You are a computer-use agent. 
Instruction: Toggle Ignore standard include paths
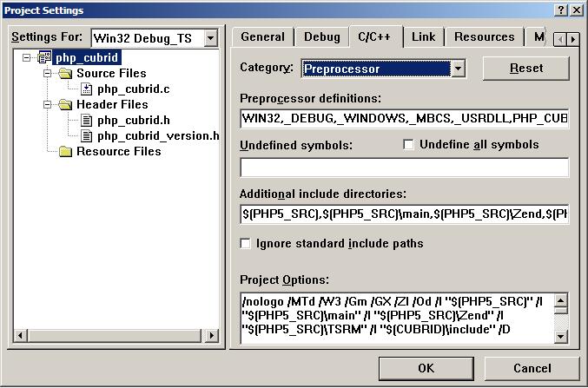point(246,244)
